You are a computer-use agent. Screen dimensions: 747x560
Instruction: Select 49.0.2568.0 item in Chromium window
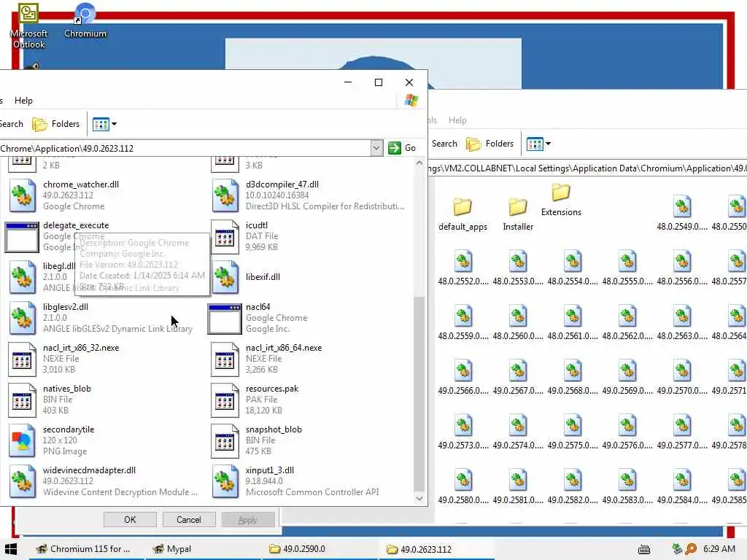click(572, 377)
